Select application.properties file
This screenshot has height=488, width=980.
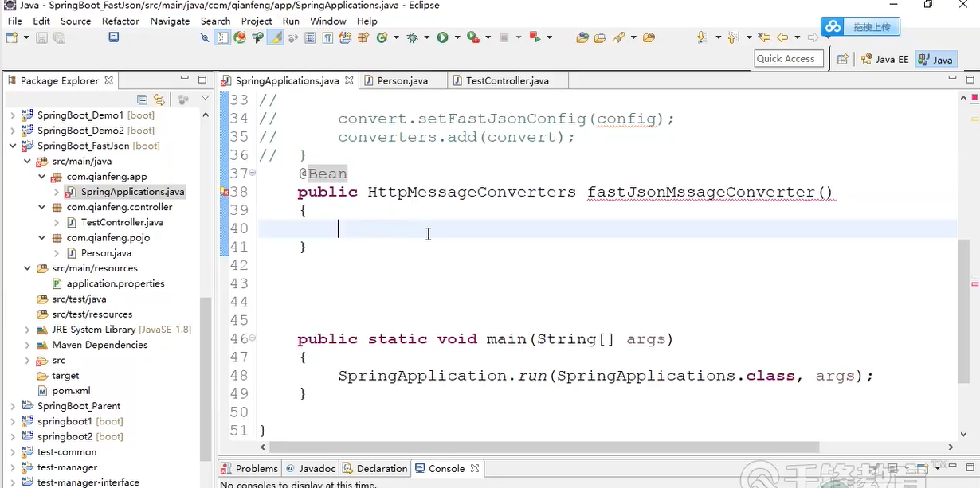tap(116, 283)
